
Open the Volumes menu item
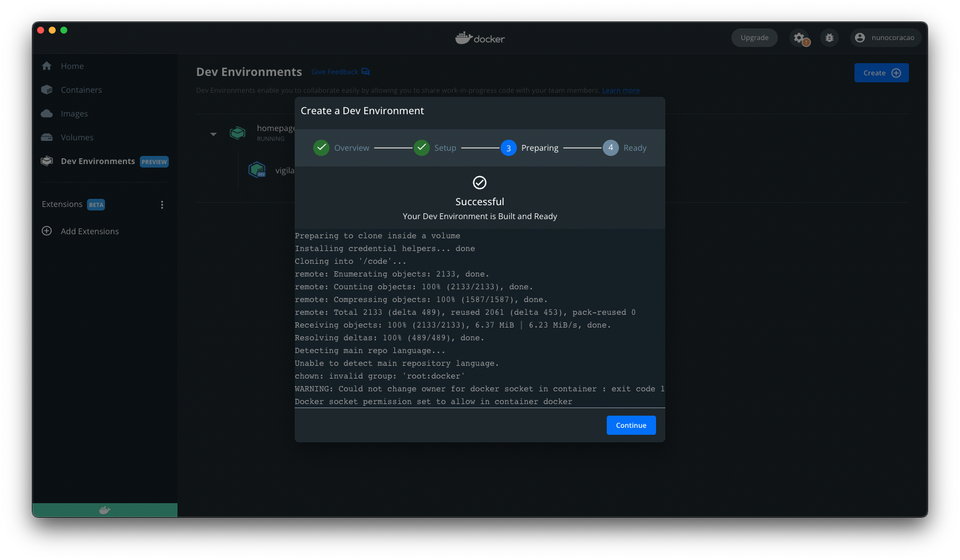point(77,137)
